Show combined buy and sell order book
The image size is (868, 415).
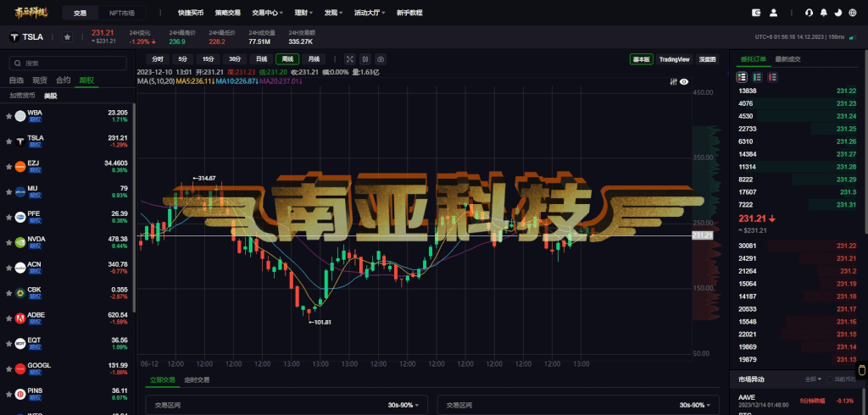coord(742,77)
